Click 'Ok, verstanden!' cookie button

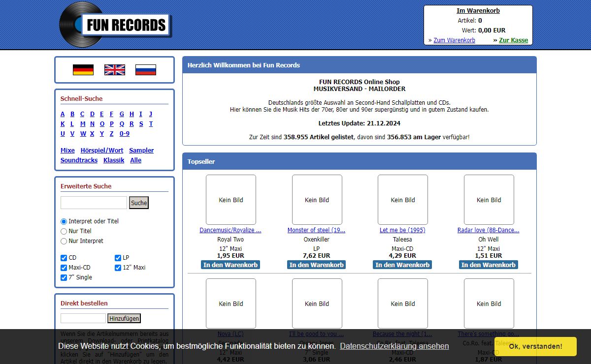click(x=535, y=346)
